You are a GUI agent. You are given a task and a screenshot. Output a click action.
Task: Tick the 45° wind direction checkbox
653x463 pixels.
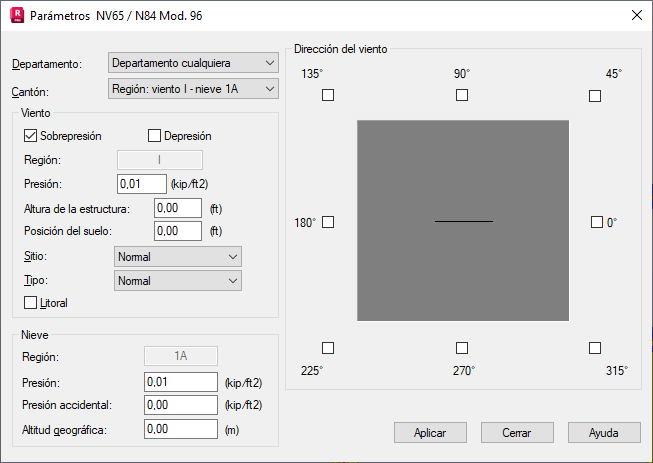(595, 96)
